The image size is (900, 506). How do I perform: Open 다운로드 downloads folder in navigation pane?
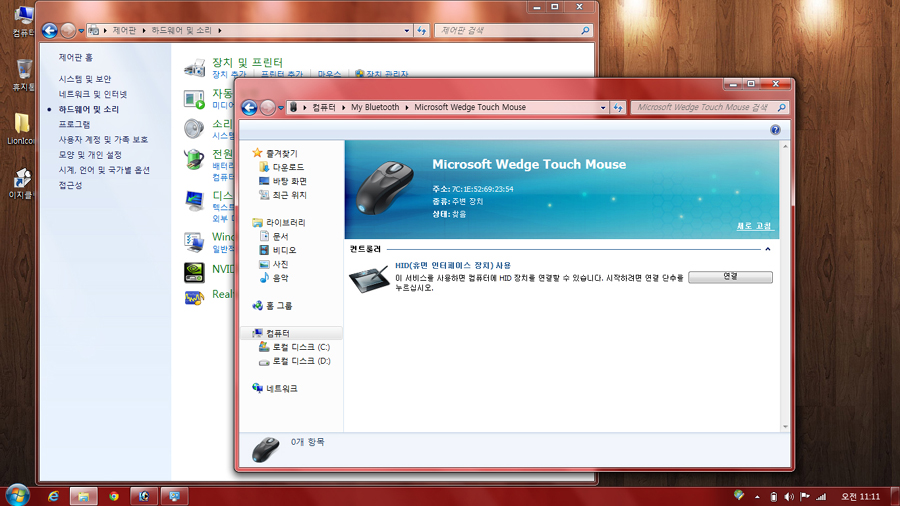coord(288,167)
